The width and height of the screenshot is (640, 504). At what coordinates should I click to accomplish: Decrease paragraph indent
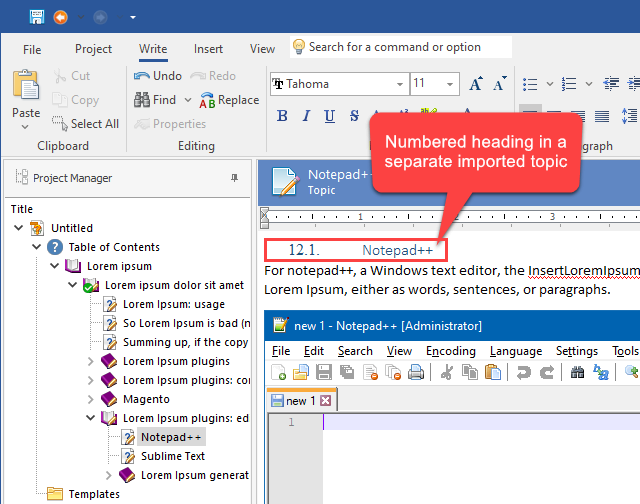tap(611, 84)
